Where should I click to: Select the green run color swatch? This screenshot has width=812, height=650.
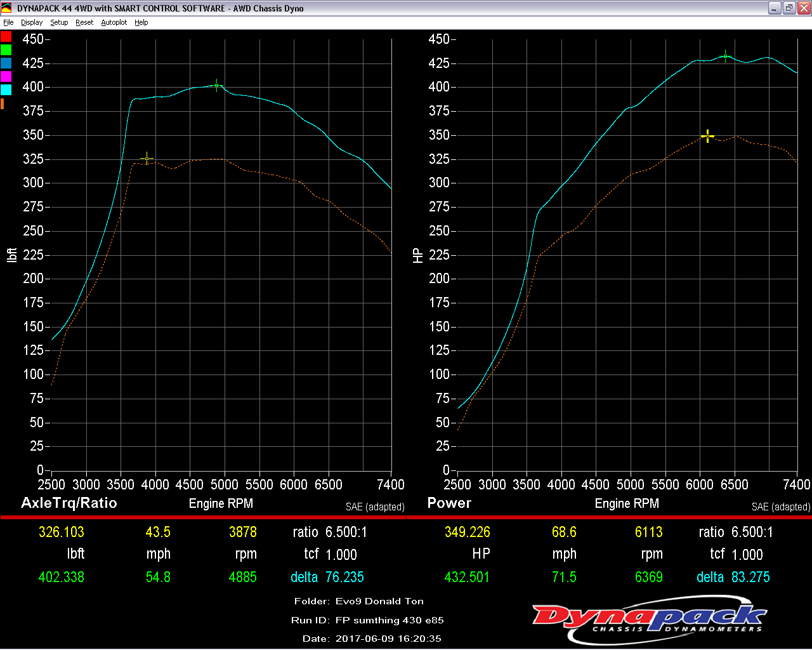(x=6, y=50)
